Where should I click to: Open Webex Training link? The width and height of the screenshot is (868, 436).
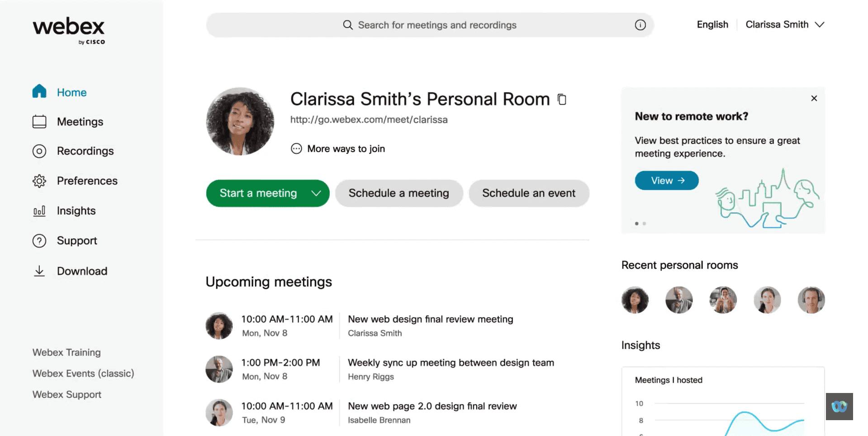pos(66,352)
